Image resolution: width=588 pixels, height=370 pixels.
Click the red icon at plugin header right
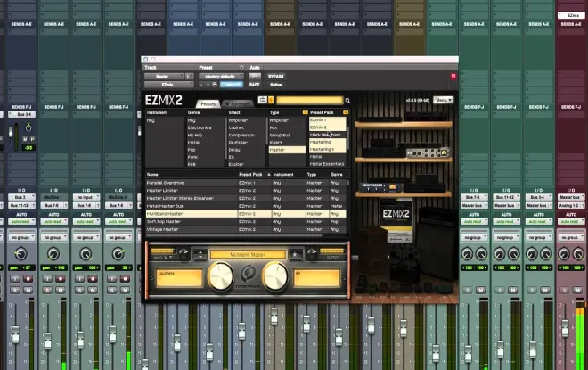coord(453,77)
